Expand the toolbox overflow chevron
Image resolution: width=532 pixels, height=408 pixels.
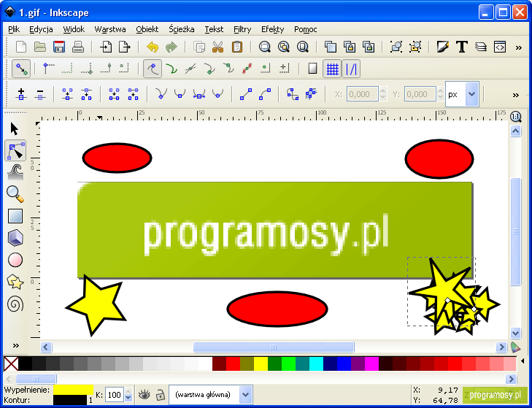15,345
